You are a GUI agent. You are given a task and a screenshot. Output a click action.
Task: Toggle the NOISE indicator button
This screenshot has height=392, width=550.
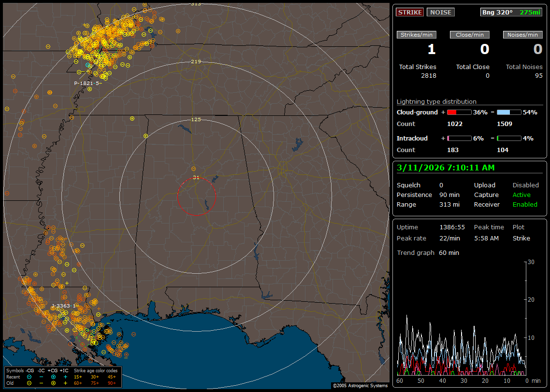pyautogui.click(x=440, y=13)
